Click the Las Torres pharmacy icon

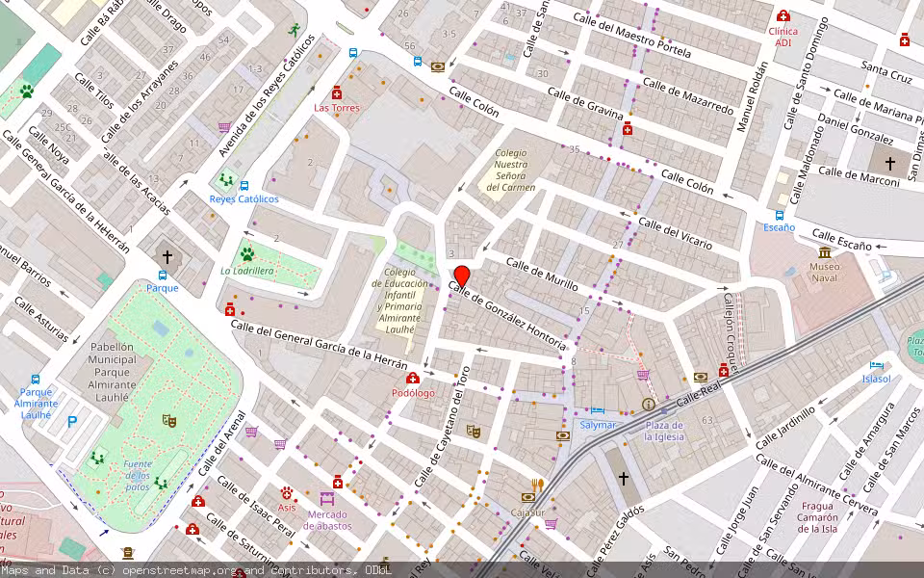(337, 93)
